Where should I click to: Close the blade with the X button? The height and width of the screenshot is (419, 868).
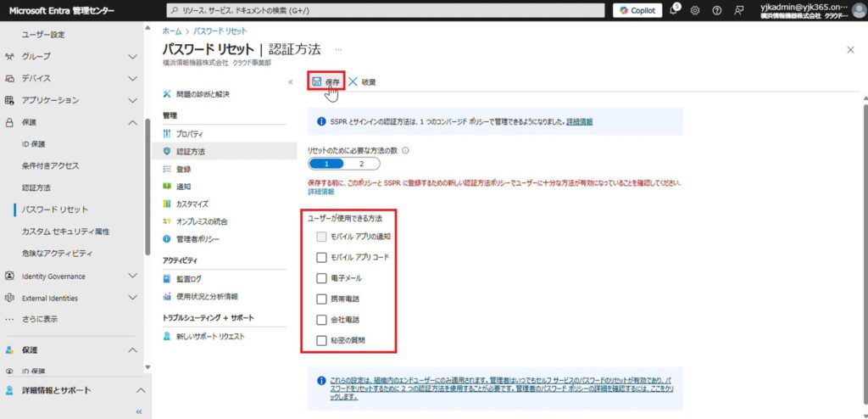(x=850, y=50)
